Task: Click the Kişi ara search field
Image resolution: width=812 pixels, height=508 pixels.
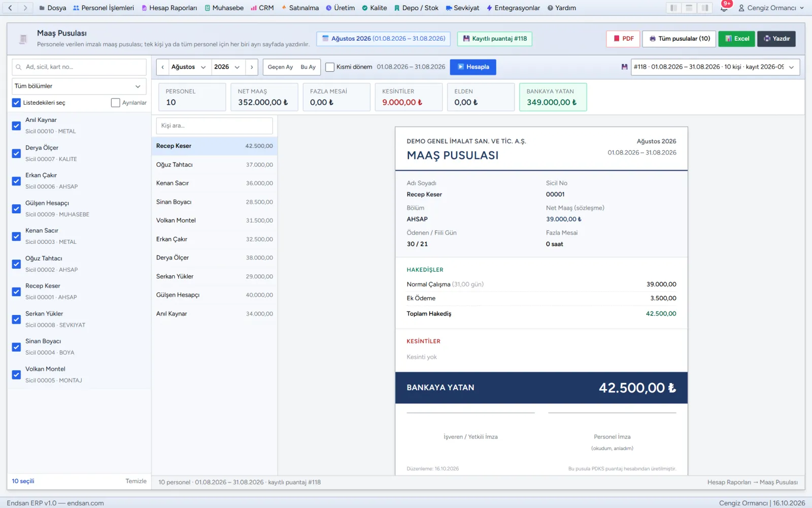Action: [214, 125]
